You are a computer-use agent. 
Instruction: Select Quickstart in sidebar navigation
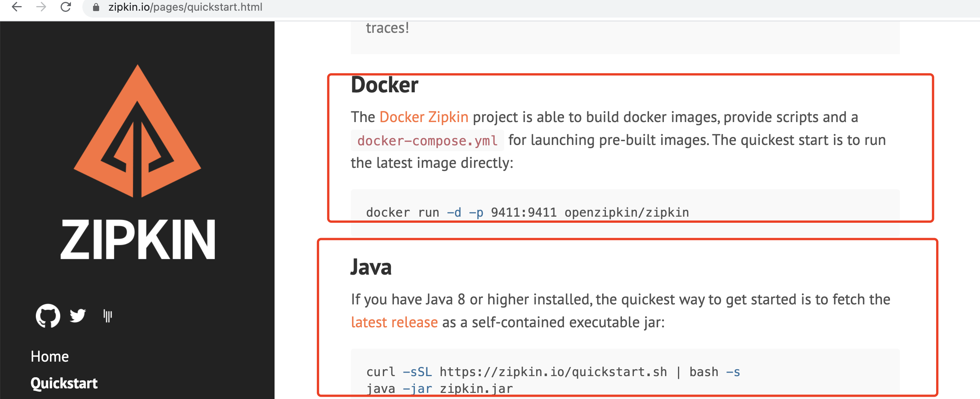point(64,383)
